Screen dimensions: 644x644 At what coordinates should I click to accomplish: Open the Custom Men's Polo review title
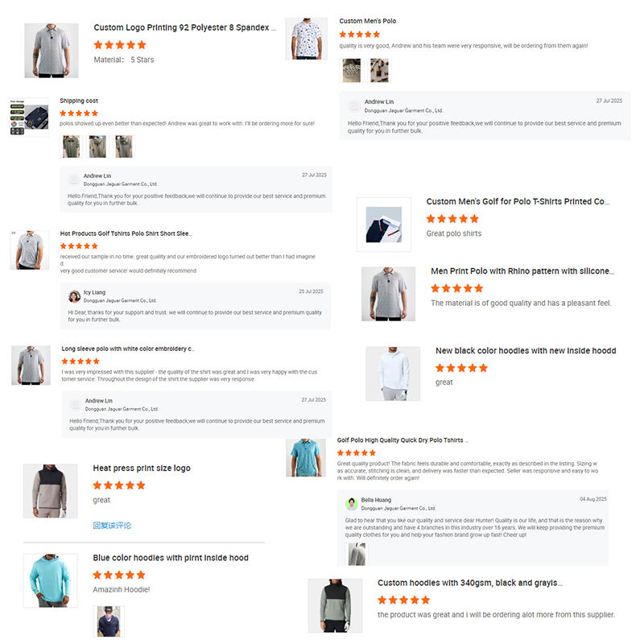tap(368, 21)
